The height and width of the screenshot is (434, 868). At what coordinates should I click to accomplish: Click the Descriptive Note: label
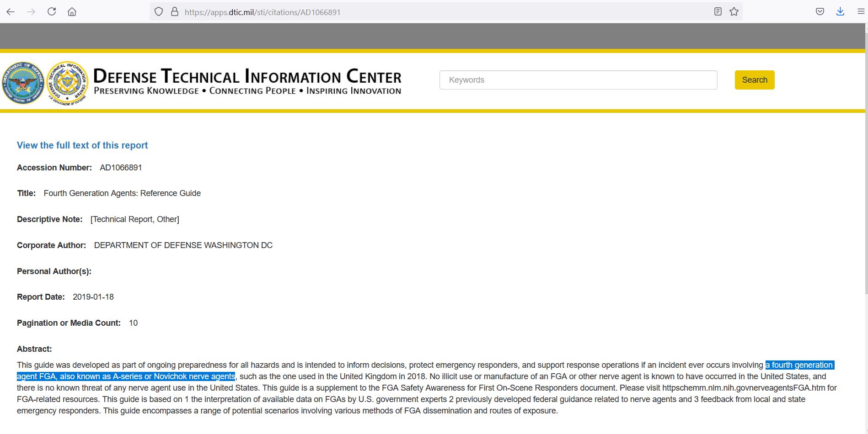(50, 219)
